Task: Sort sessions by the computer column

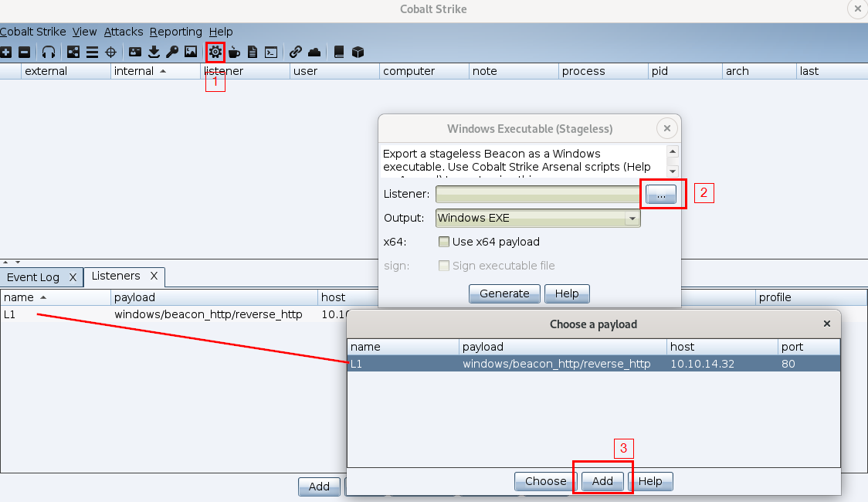Action: click(x=425, y=71)
